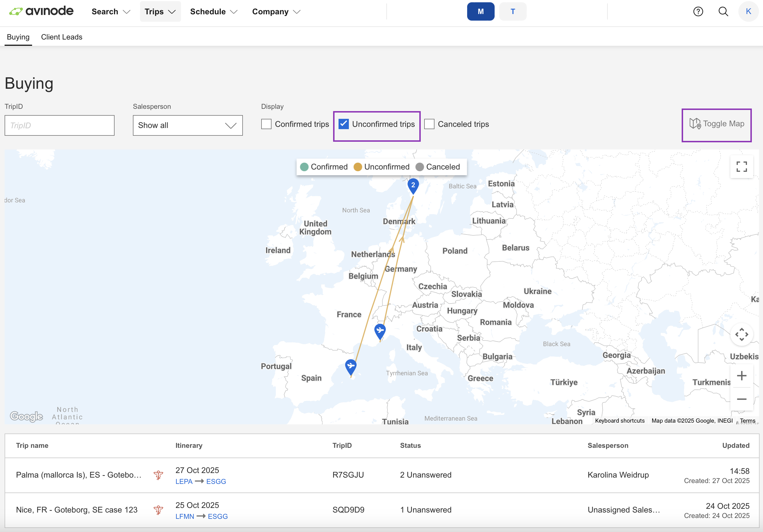Expand the Schedule navigation menu
The height and width of the screenshot is (532, 763).
pyautogui.click(x=213, y=12)
